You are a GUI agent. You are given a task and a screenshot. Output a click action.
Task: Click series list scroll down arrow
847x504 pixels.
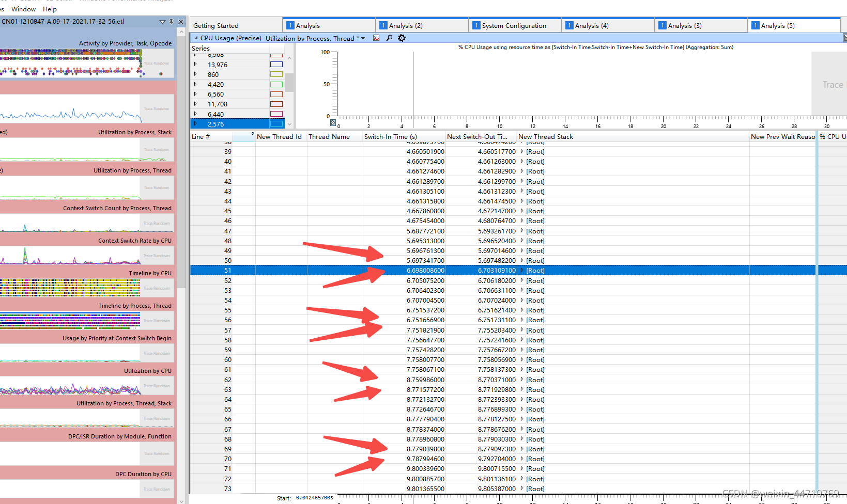pos(289,124)
